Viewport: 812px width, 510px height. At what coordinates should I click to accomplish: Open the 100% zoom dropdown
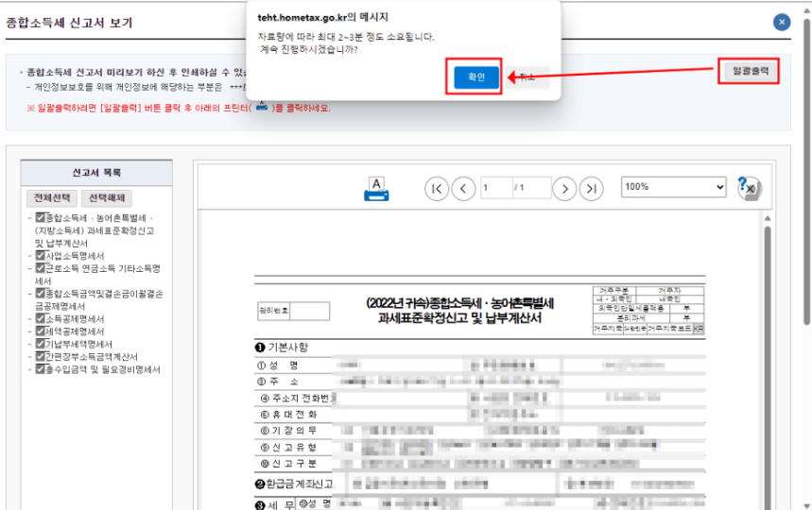click(674, 187)
